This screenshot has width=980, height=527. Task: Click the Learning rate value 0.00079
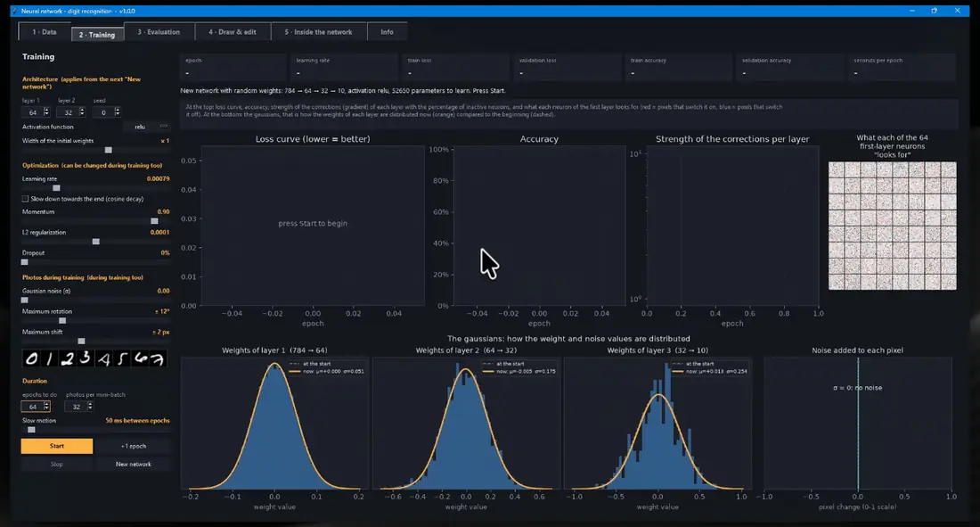(158, 178)
